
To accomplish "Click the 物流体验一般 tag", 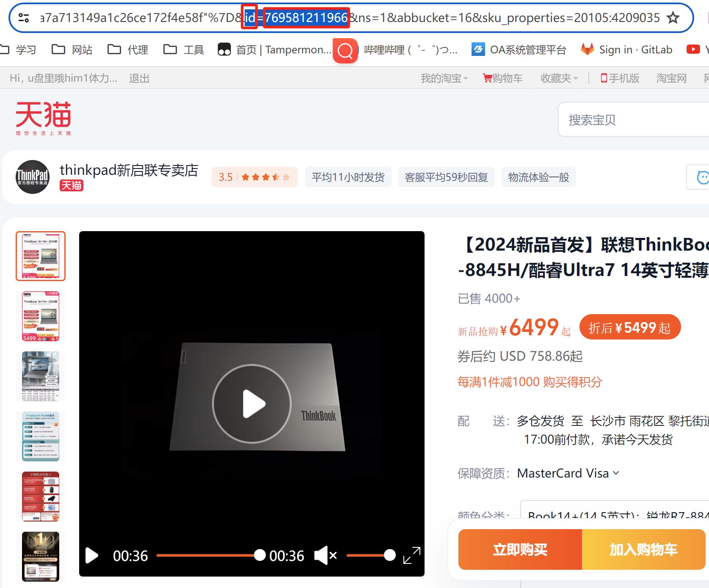I will coord(538,177).
